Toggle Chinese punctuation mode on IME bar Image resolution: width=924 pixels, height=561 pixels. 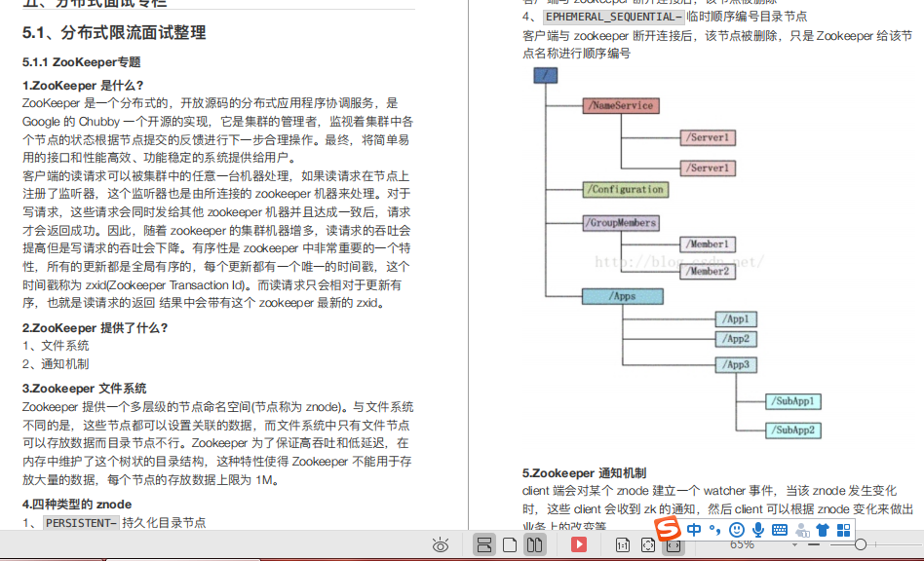714,530
